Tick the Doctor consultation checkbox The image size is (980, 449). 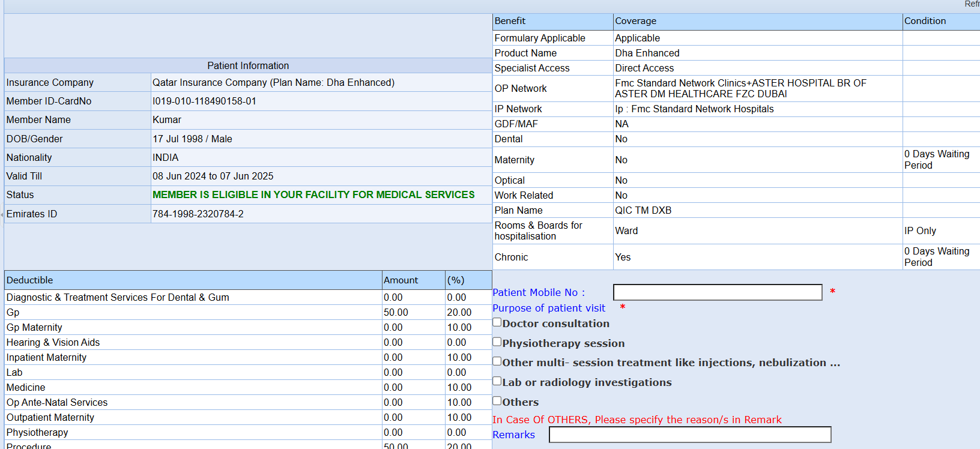click(x=497, y=322)
